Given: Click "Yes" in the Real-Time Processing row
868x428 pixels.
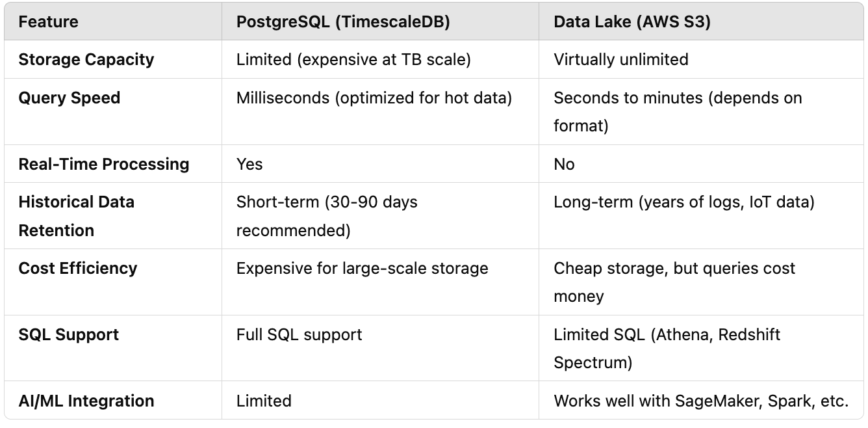Looking at the screenshot, I should pyautogui.click(x=249, y=164).
